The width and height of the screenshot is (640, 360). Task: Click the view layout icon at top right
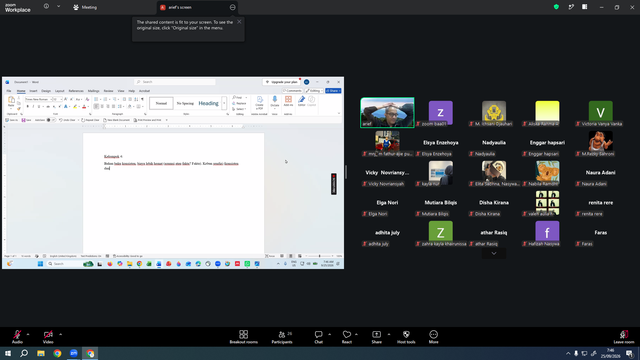[584, 7]
